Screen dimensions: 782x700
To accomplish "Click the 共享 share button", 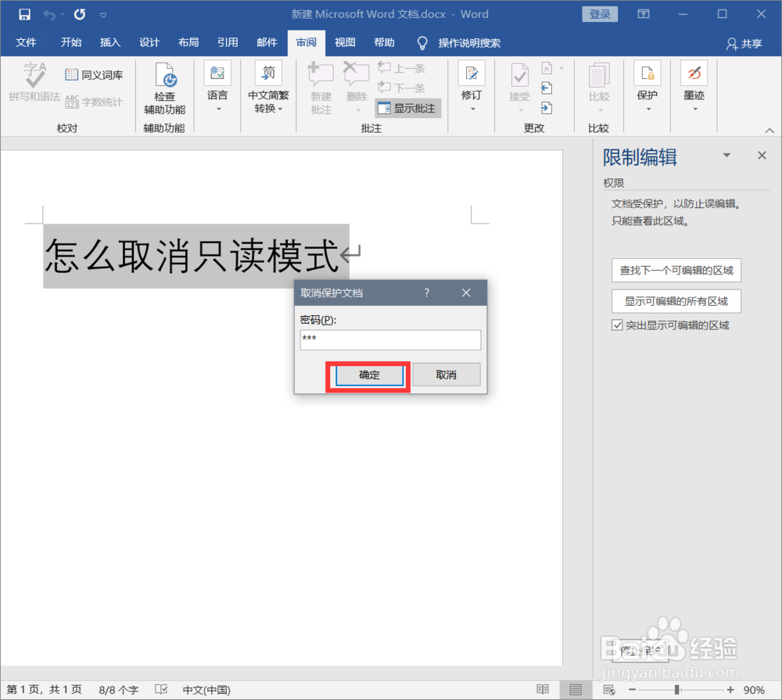I will (x=744, y=44).
